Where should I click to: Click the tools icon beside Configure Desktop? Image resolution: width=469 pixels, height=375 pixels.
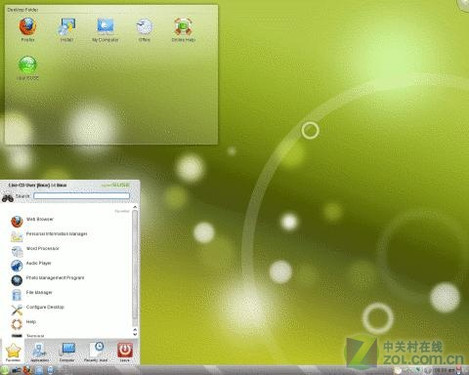(17, 310)
